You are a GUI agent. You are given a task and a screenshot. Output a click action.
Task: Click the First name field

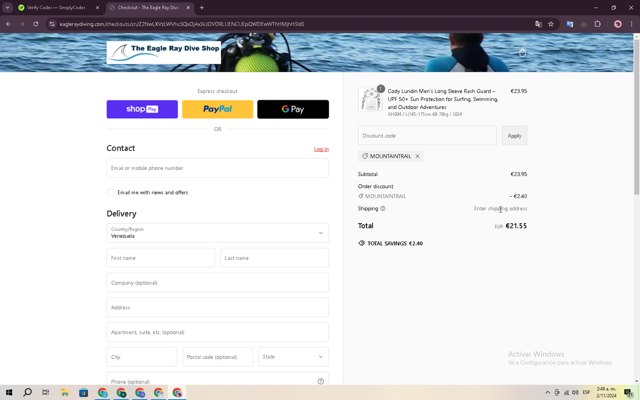[160, 258]
